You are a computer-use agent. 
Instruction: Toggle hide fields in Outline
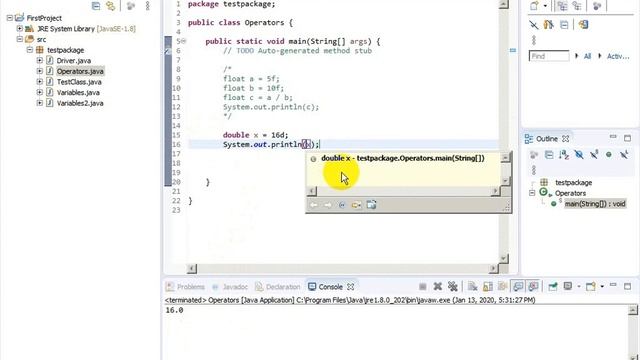coord(579,155)
